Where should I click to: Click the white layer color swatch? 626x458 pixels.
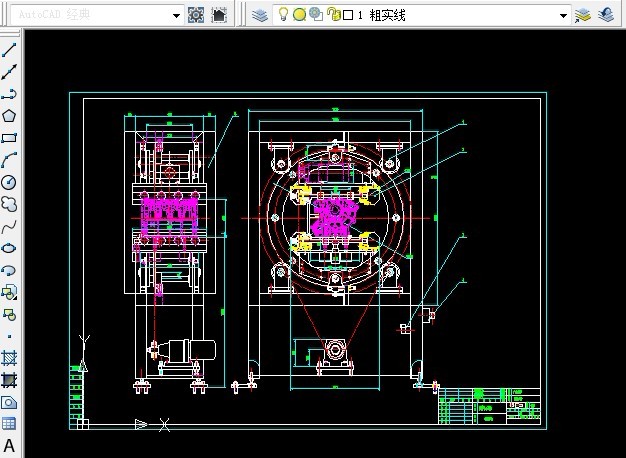pyautogui.click(x=347, y=15)
